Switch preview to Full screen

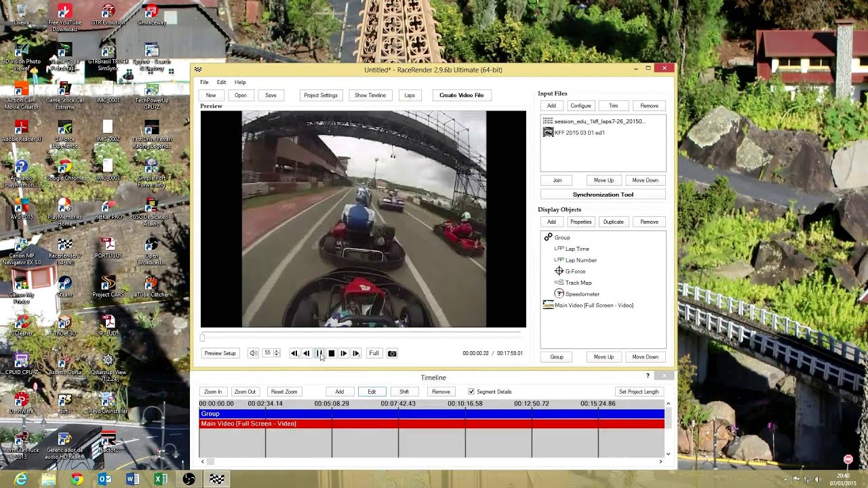(x=374, y=353)
